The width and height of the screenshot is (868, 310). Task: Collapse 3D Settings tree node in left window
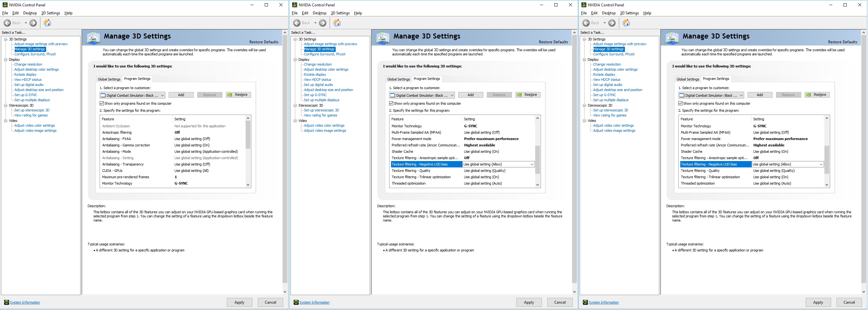point(6,39)
